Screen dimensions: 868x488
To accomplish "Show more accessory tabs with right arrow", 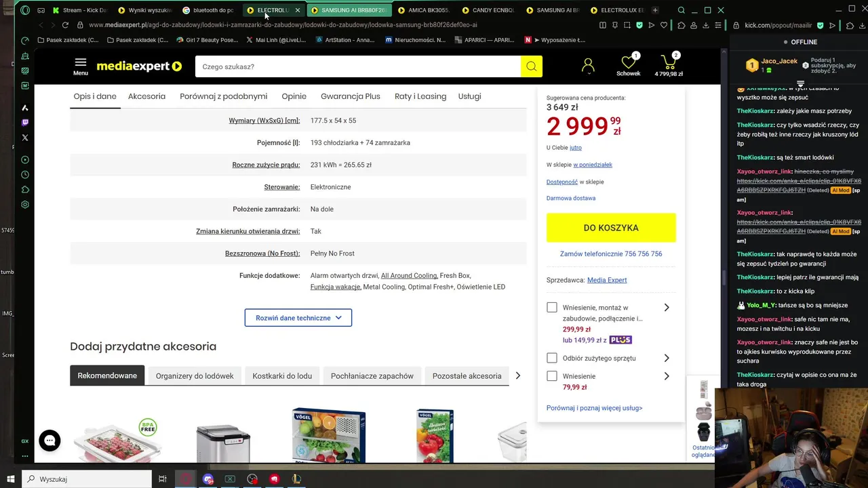I will [x=518, y=375].
